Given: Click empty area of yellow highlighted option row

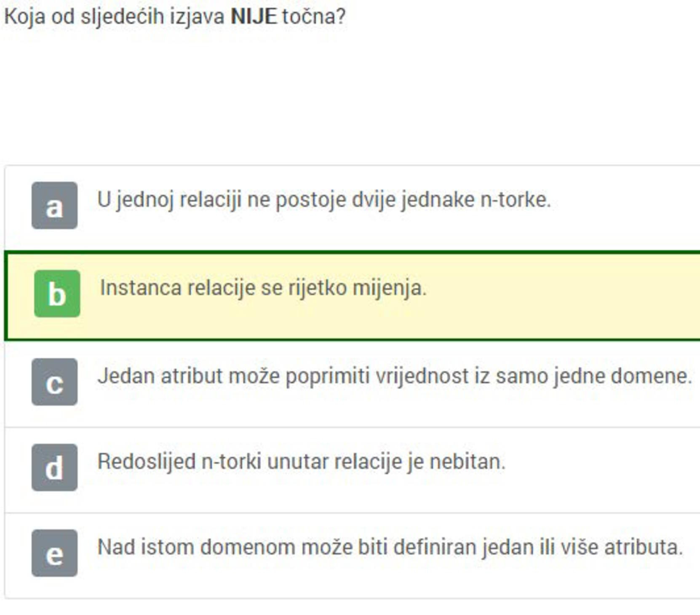Looking at the screenshot, I should pos(564,295).
